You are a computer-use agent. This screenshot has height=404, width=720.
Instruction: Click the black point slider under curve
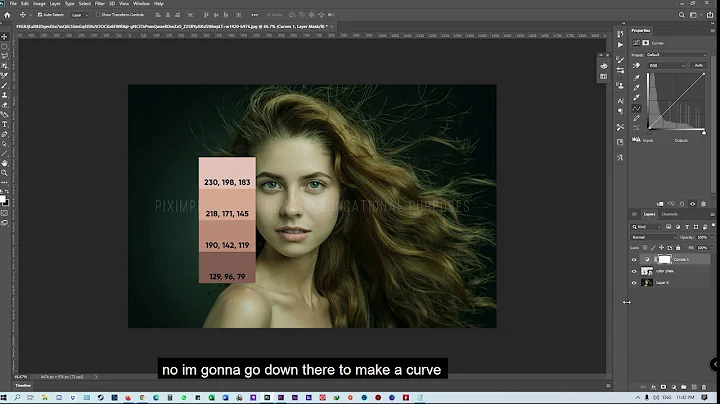tap(649, 132)
